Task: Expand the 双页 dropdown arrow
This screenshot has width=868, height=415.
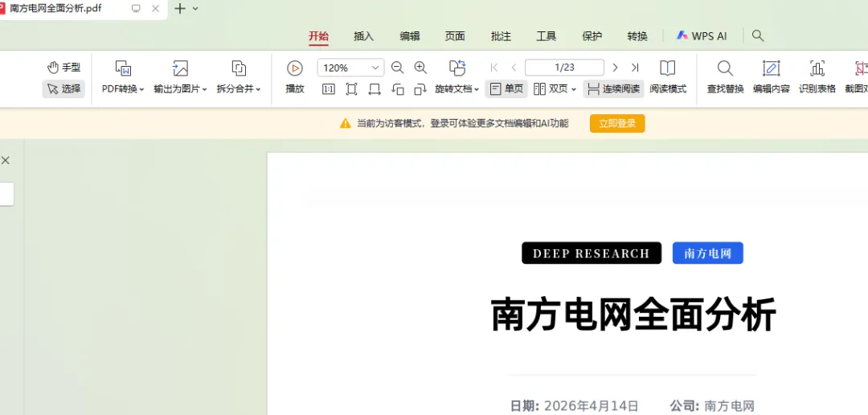Action: (x=574, y=89)
